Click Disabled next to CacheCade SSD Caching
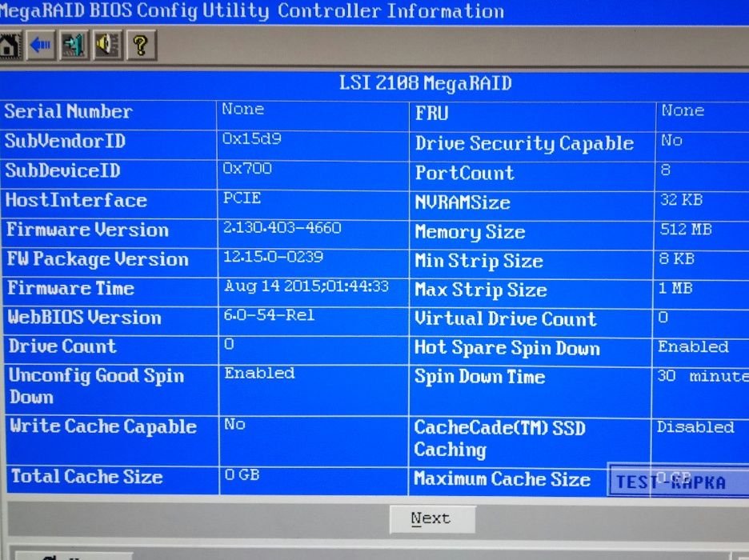Image resolution: width=749 pixels, height=560 pixels. click(695, 427)
